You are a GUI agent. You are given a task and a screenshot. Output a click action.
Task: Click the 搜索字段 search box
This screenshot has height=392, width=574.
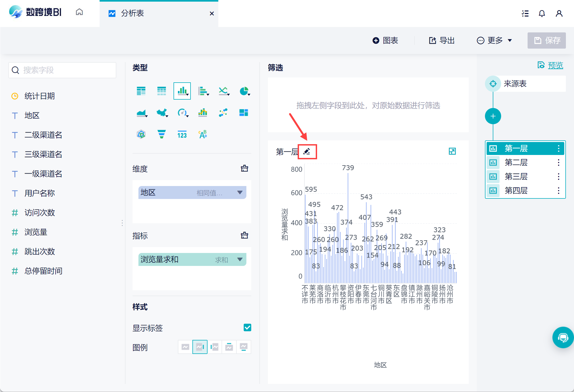pyautogui.click(x=62, y=70)
